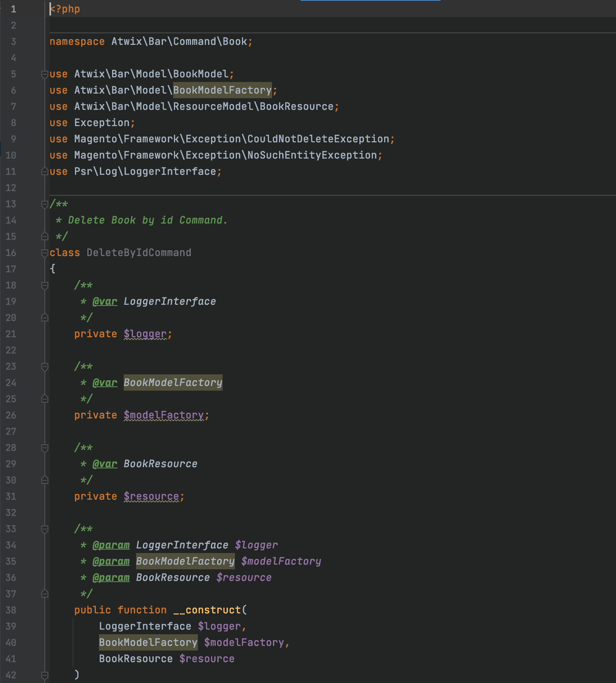Click highlighted BookModelFactory constructor type hint
Image resolution: width=616 pixels, height=683 pixels.
(148, 642)
